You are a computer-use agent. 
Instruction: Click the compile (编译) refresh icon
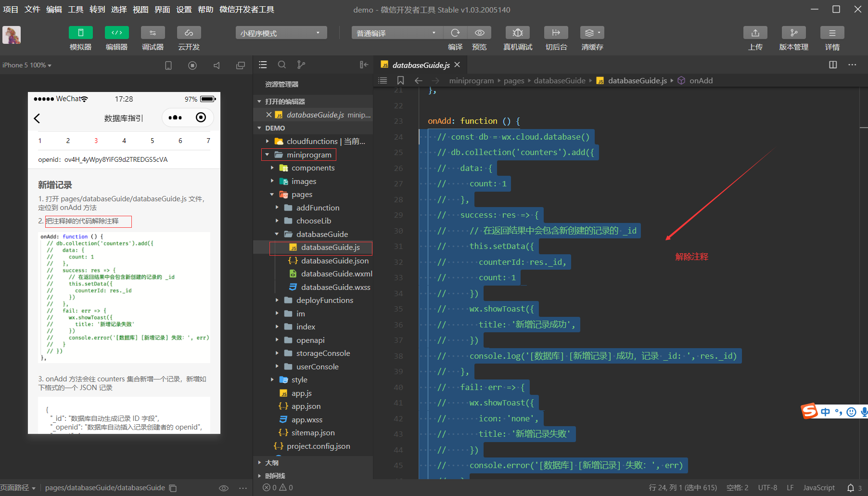(455, 33)
